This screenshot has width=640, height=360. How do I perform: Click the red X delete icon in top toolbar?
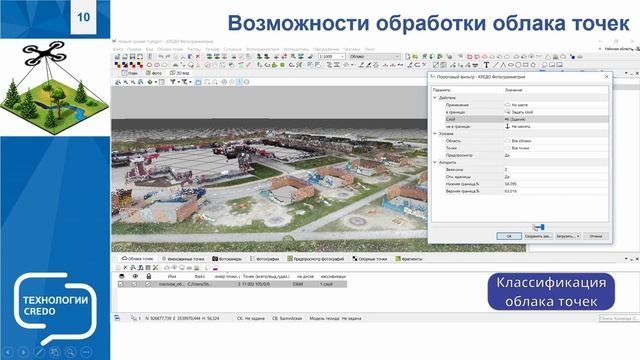tap(198, 56)
